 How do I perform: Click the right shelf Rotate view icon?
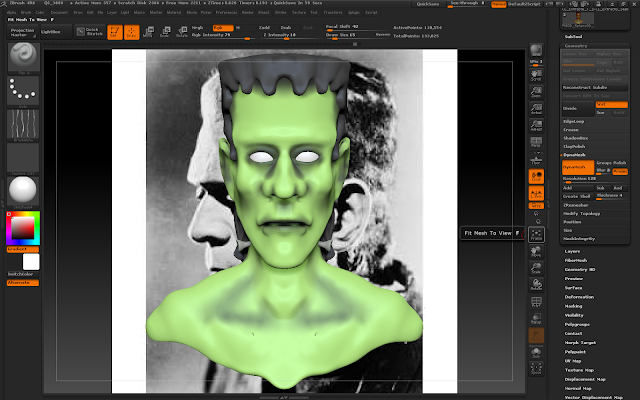coord(536,285)
